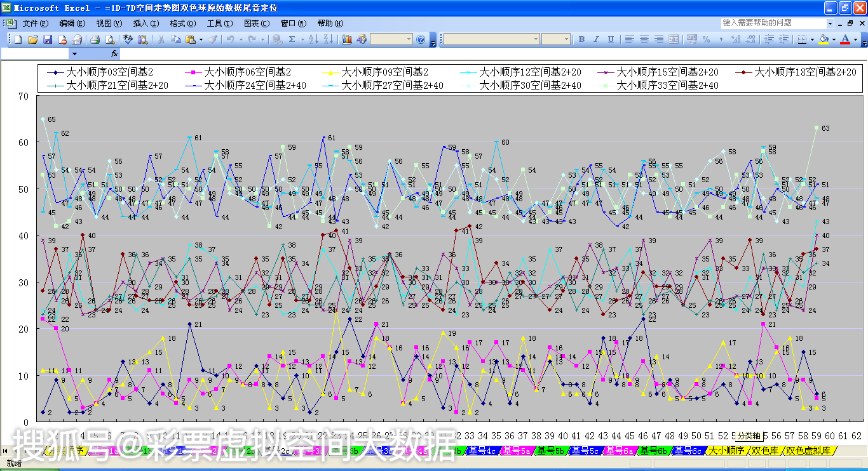
Task: Activate the Format Painter brush
Action: click(x=213, y=39)
